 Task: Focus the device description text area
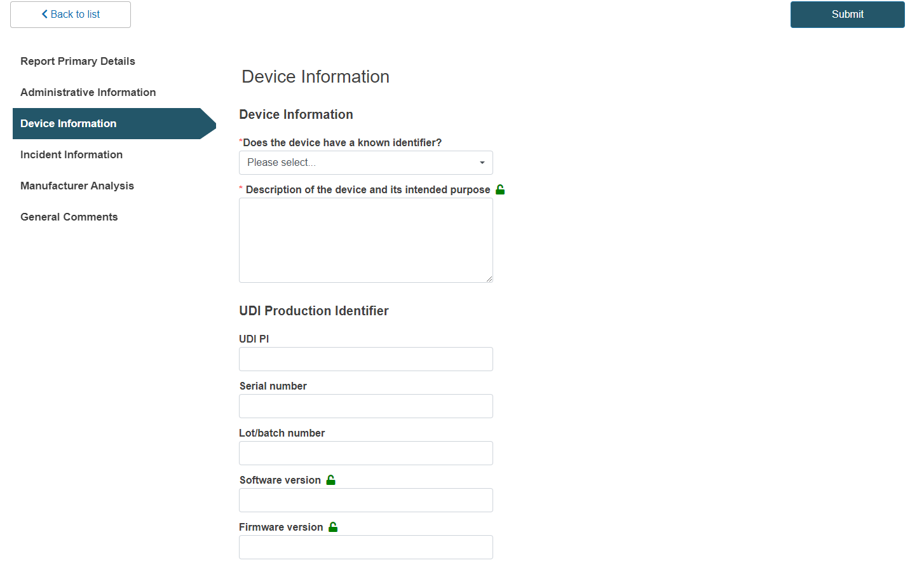pyautogui.click(x=365, y=240)
